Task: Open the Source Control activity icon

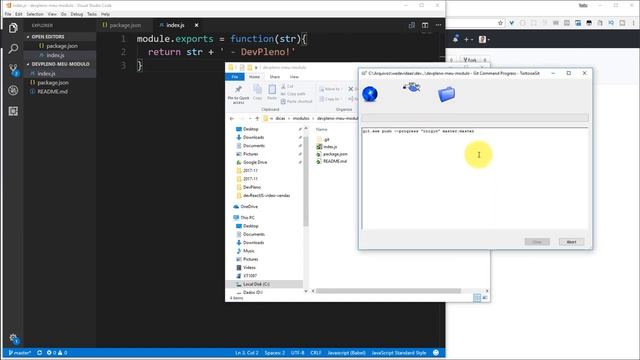Action: pos(13,69)
